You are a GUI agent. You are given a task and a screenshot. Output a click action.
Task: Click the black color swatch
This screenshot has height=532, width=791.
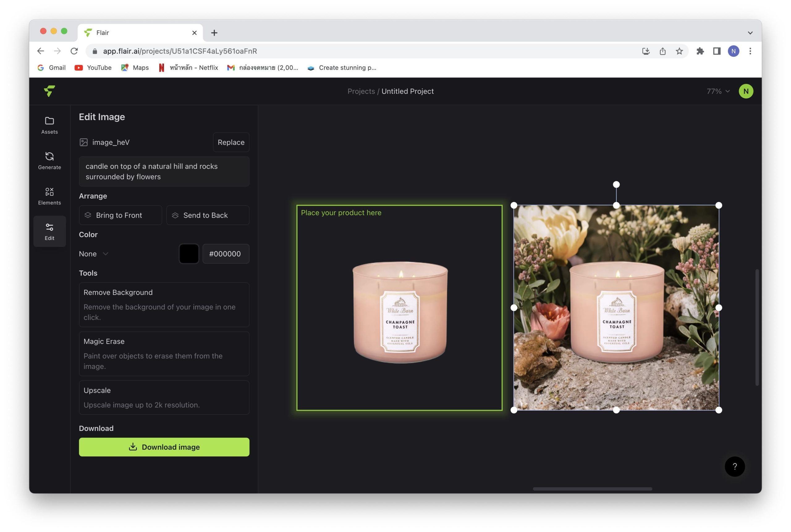[189, 254]
